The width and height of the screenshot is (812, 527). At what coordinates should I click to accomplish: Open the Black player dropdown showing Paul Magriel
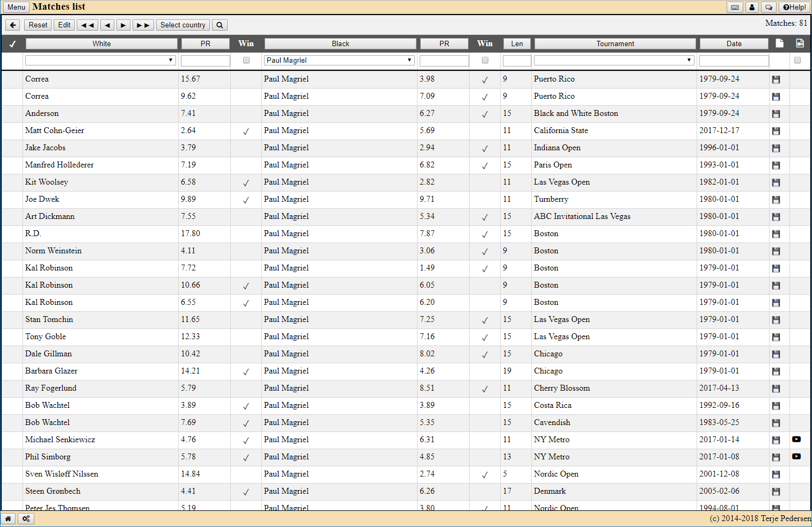tap(339, 60)
